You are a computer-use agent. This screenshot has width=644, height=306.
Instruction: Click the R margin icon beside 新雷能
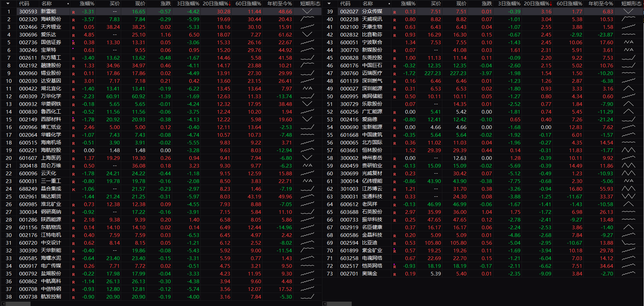coord(73,12)
